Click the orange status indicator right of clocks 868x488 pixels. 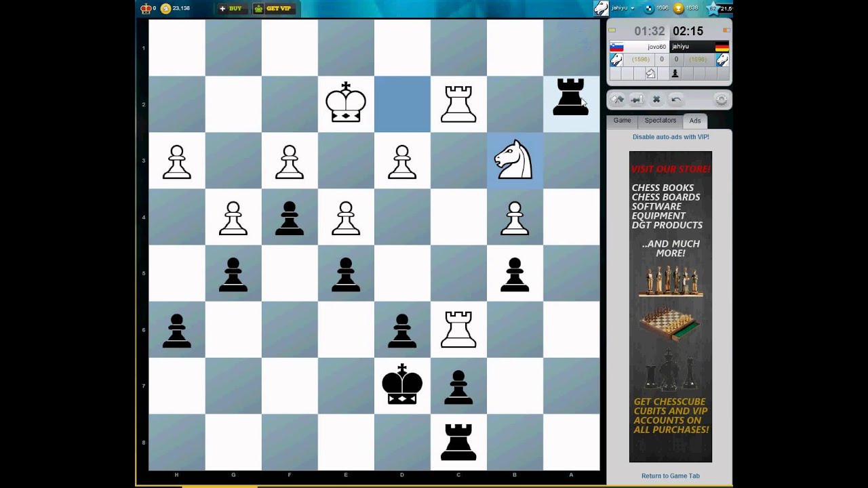tap(726, 30)
